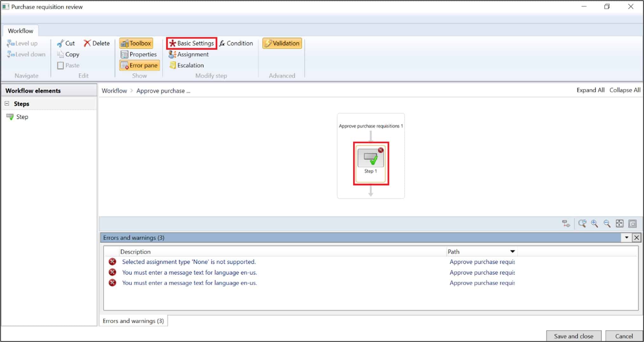Open the Assignment settings
This screenshot has width=644, height=342.
click(189, 54)
